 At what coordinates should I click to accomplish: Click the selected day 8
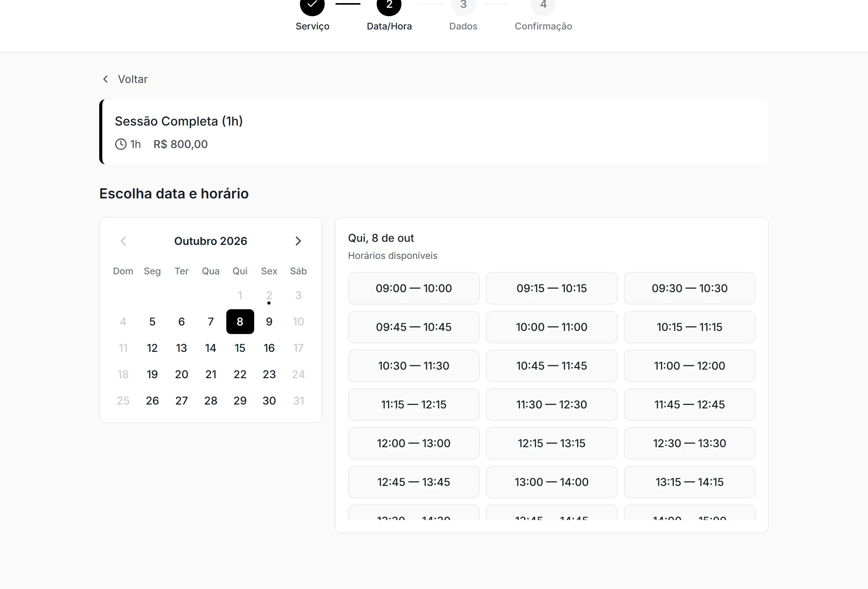pos(240,322)
